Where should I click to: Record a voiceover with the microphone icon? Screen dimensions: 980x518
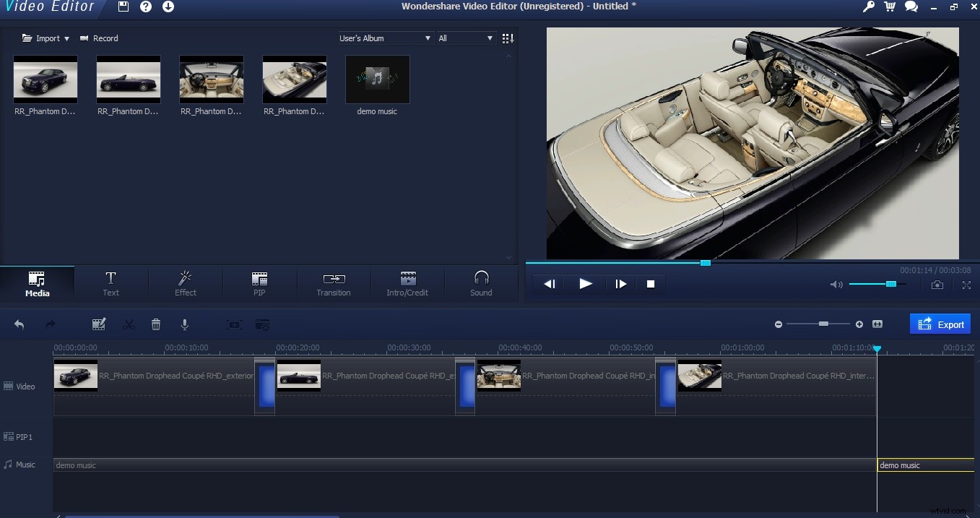[x=185, y=324]
